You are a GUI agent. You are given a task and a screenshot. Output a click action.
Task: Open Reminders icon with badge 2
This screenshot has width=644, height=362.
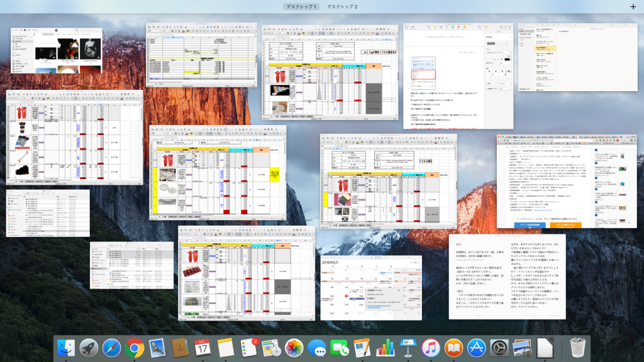tap(248, 348)
